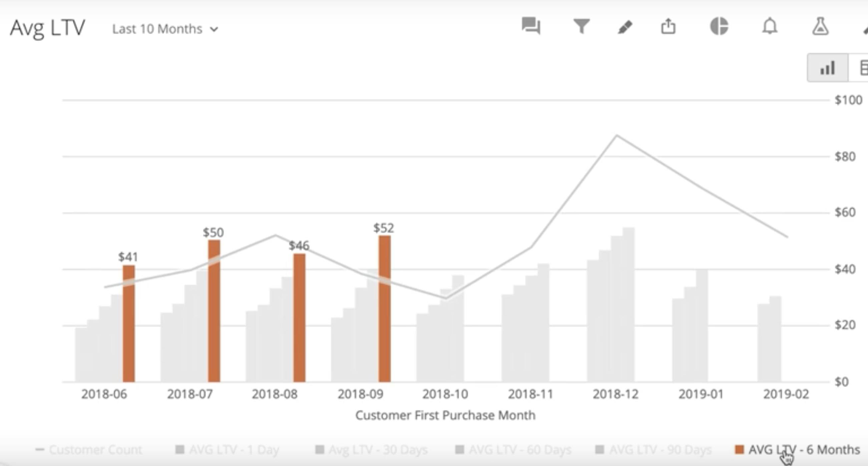Viewport: 868px width, 466px height.
Task: Click the share export icon
Action: point(668,26)
